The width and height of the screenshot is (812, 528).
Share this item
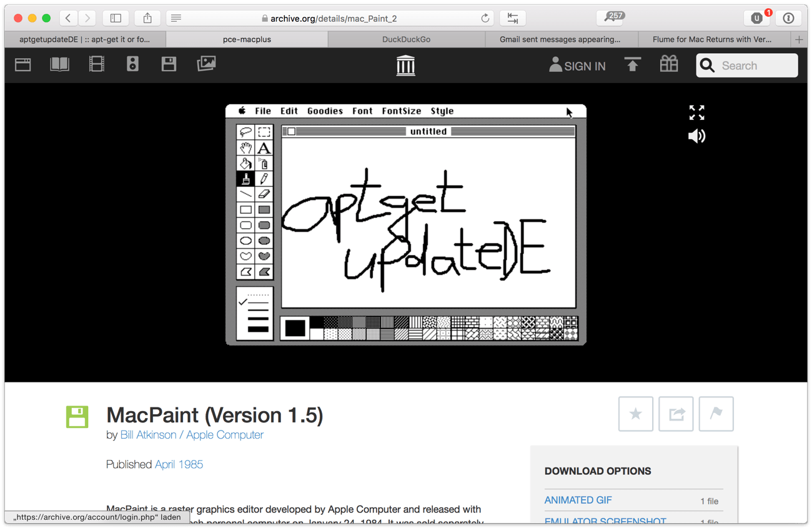[676, 414]
